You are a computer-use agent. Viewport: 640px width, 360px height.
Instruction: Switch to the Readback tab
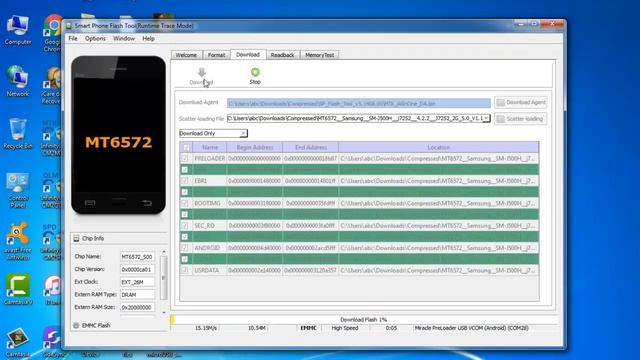[x=282, y=55]
